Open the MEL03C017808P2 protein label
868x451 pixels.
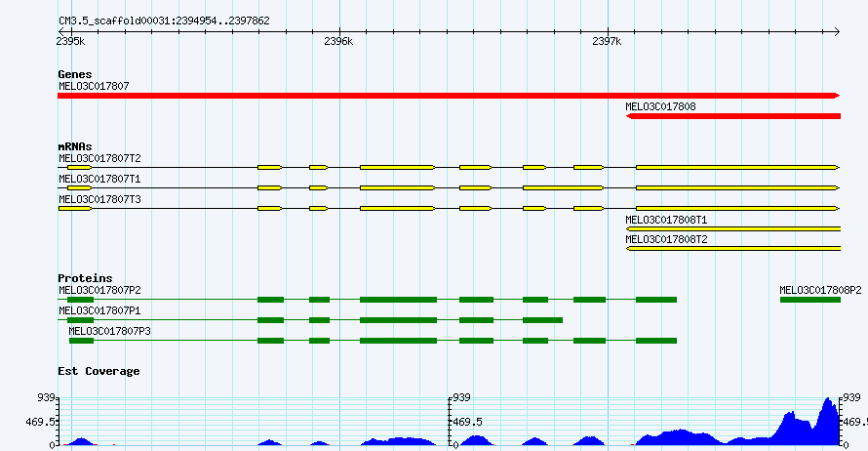pyautogui.click(x=820, y=290)
